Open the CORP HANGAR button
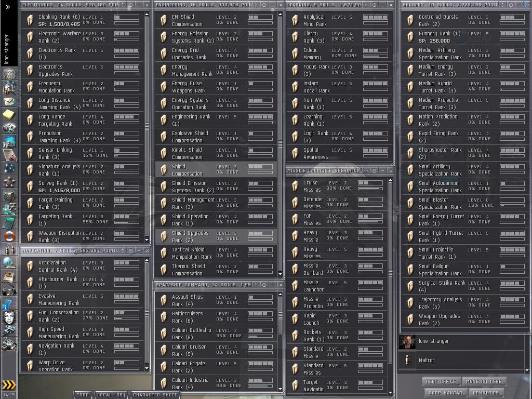Viewport: 532px width, 399px height. pos(445,393)
